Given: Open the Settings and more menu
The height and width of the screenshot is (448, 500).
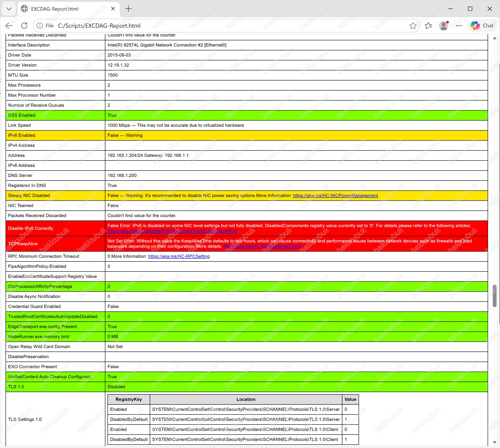Looking at the screenshot, I should (x=459, y=26).
